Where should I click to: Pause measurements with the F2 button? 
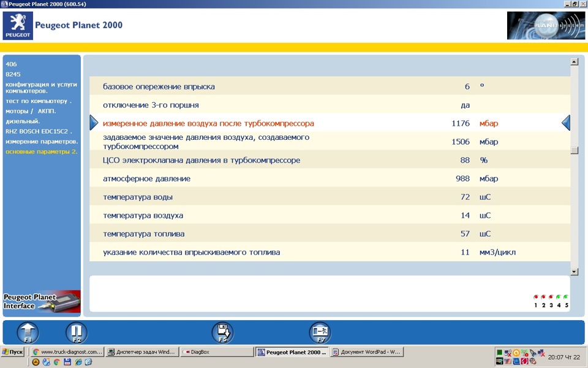[77, 332]
